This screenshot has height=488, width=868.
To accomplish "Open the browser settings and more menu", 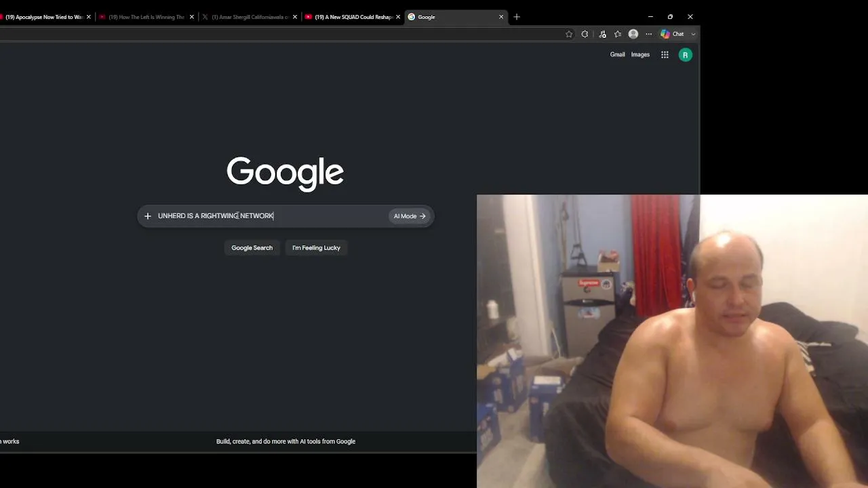I will pos(649,34).
